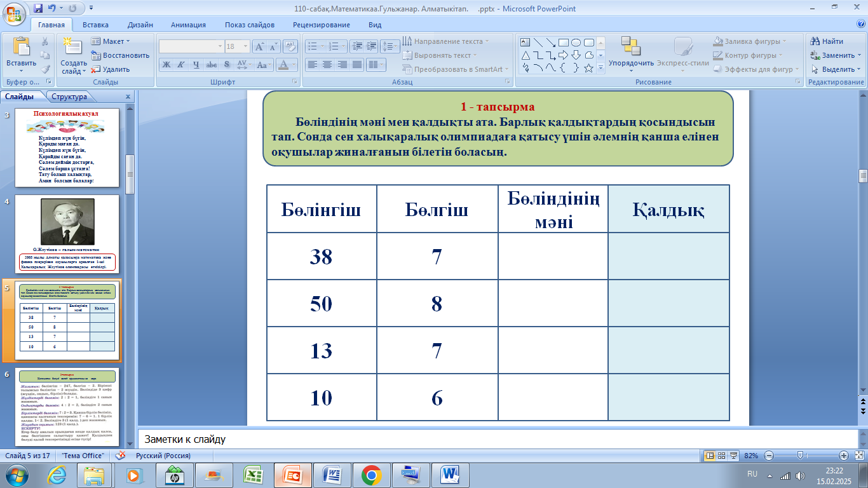Open Google Chrome from the taskbar

(x=371, y=475)
